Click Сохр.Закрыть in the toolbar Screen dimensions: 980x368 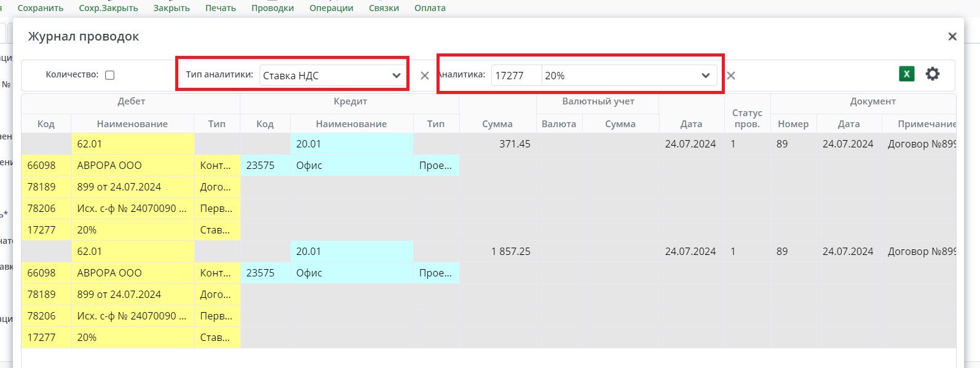(108, 8)
